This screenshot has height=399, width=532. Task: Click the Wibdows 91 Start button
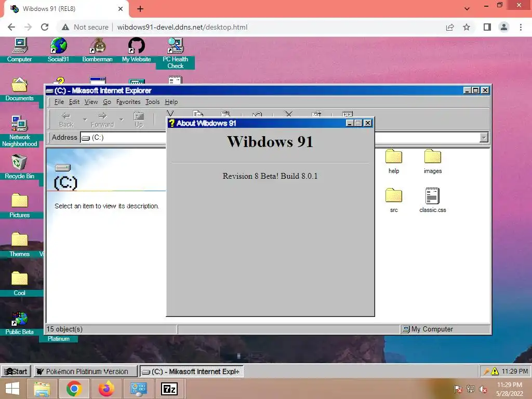(x=16, y=371)
